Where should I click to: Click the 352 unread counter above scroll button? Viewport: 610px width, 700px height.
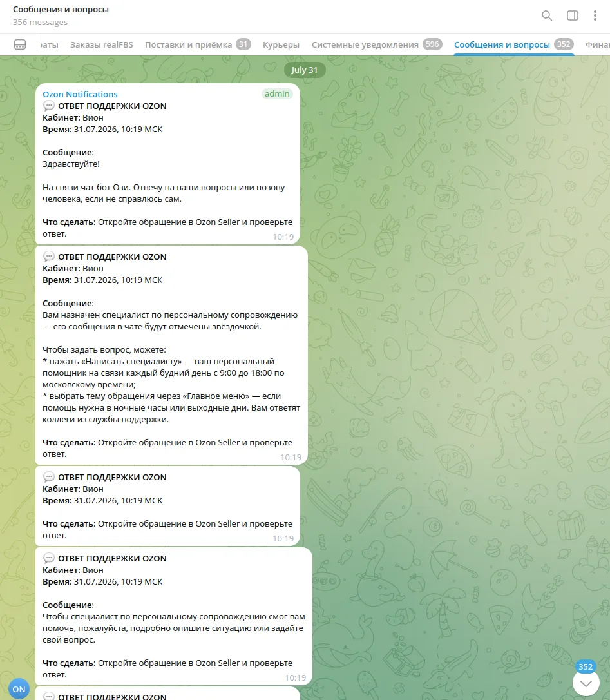(586, 666)
